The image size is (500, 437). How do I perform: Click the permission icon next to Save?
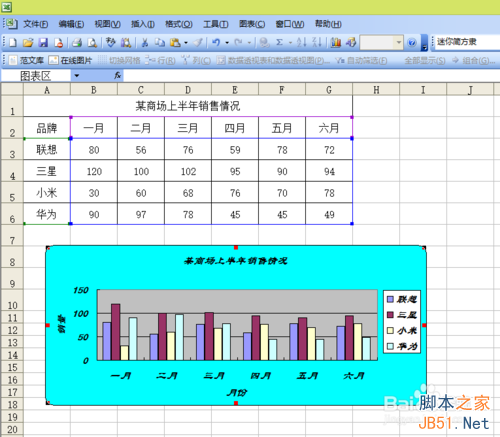tap(59, 43)
